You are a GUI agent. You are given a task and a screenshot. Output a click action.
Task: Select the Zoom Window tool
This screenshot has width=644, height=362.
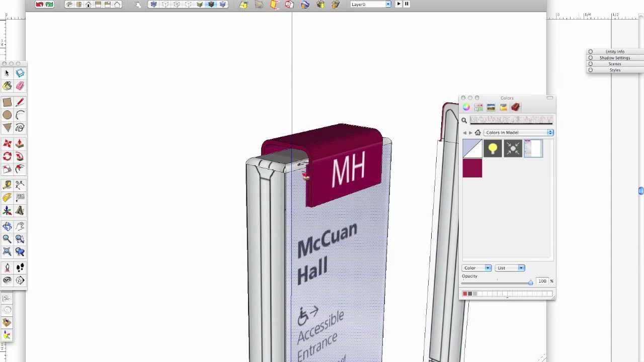20,239
